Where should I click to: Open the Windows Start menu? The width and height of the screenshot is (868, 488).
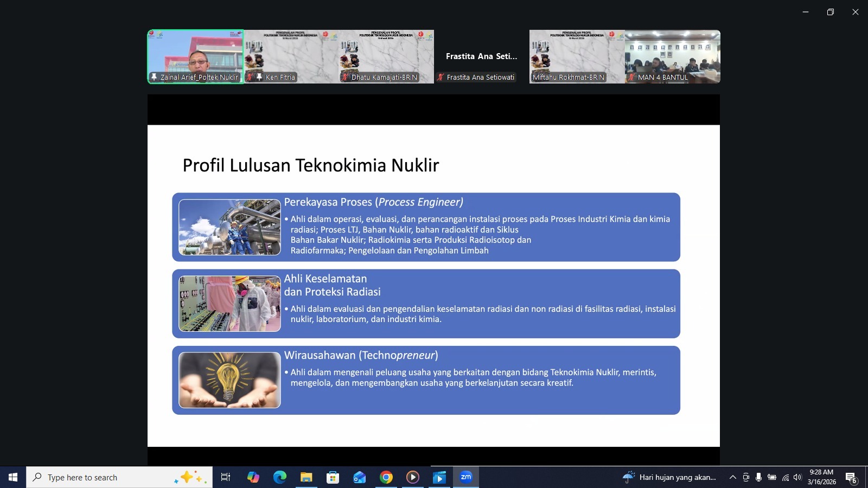(x=13, y=477)
